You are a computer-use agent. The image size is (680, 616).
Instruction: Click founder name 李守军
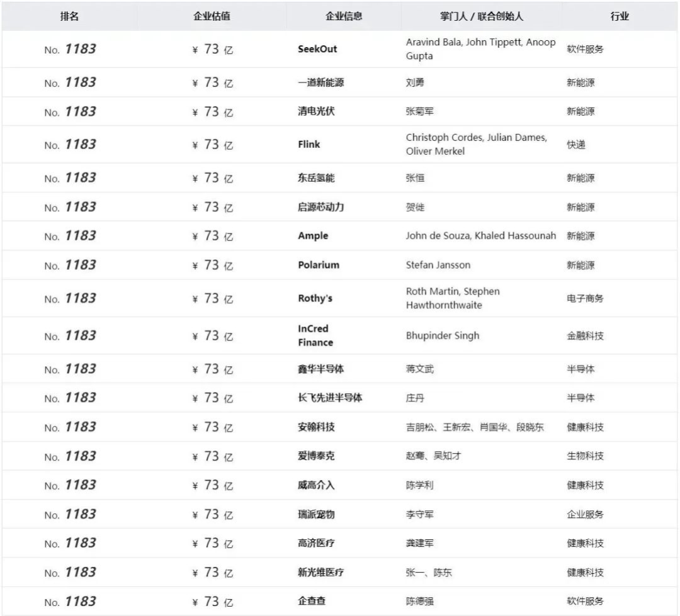point(420,514)
